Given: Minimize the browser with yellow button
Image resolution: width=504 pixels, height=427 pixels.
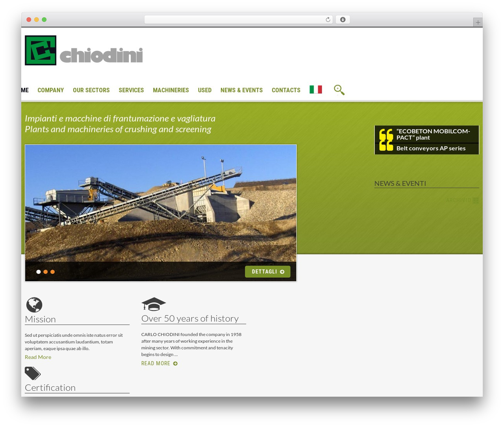Looking at the screenshot, I should (37, 20).
